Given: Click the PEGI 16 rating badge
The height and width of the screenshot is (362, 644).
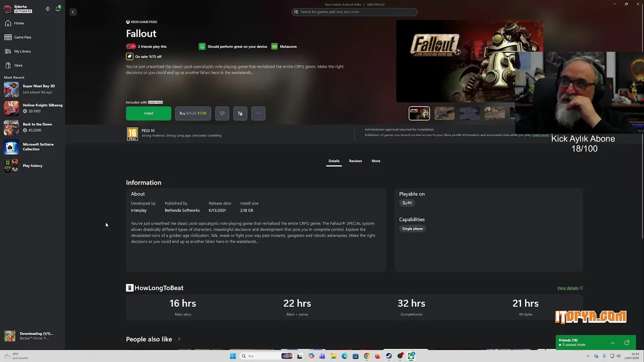Looking at the screenshot, I should click(x=132, y=134).
